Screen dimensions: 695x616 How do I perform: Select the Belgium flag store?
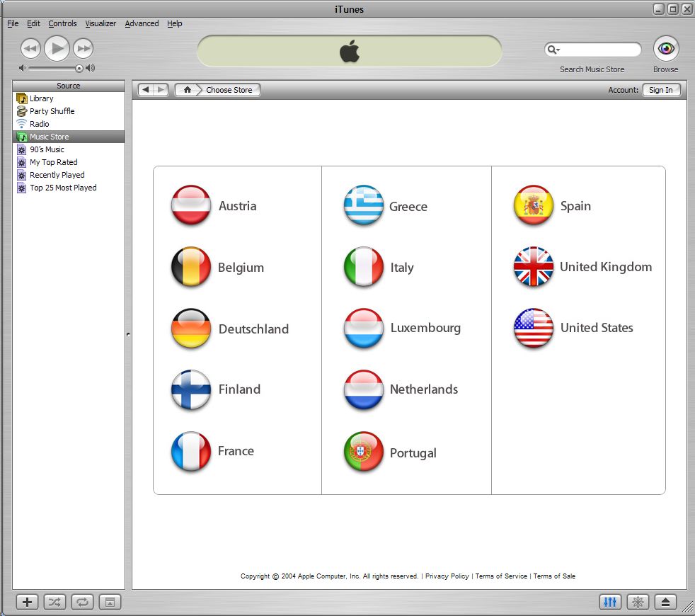point(191,266)
